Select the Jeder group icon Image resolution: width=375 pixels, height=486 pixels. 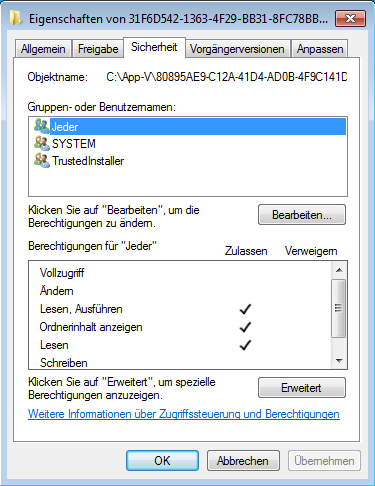pyautogui.click(x=41, y=126)
